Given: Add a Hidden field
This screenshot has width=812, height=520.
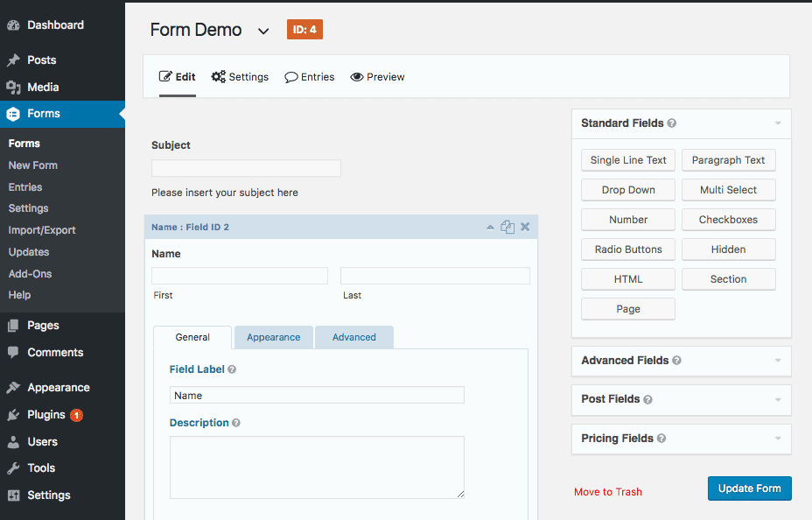Looking at the screenshot, I should 729,249.
